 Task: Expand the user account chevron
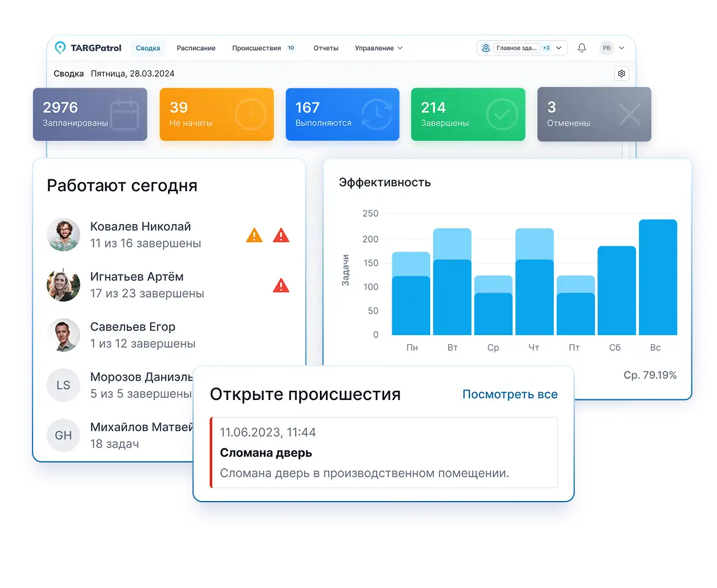(x=621, y=48)
